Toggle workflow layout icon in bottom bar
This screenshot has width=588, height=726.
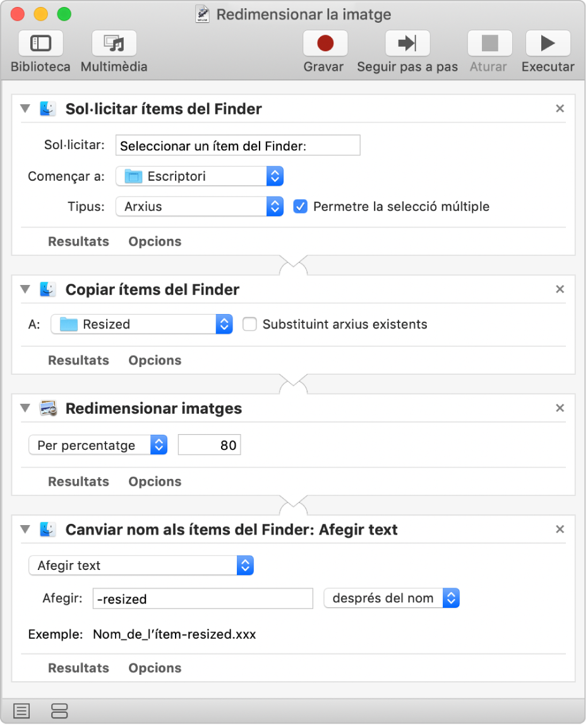tap(59, 711)
